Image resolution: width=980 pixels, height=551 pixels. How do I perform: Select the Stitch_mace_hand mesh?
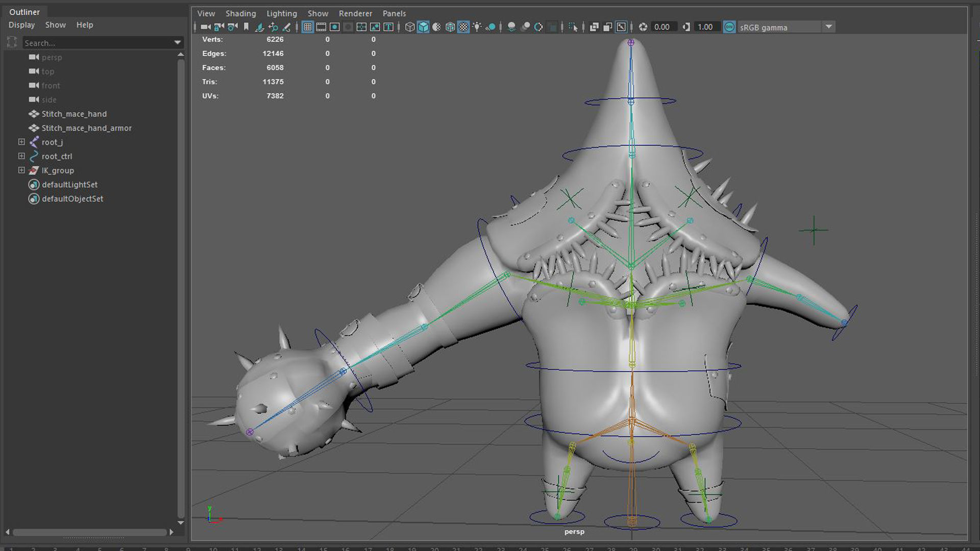[74, 114]
